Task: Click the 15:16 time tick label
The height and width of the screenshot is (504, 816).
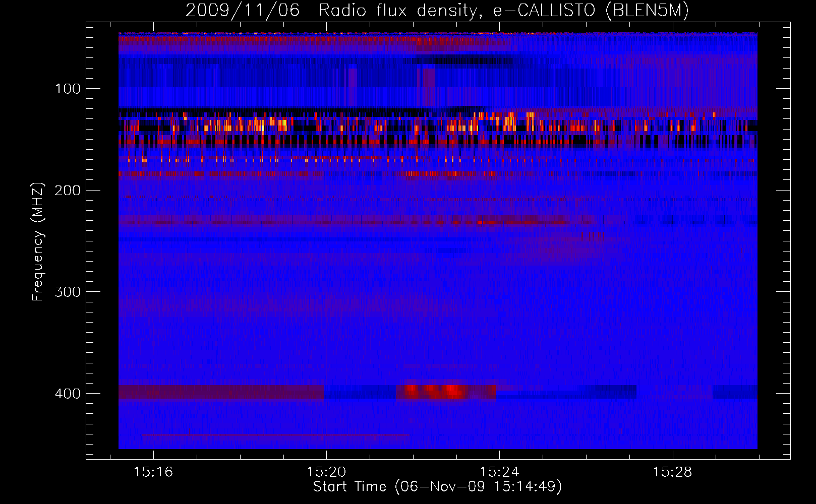Action: coord(153,472)
